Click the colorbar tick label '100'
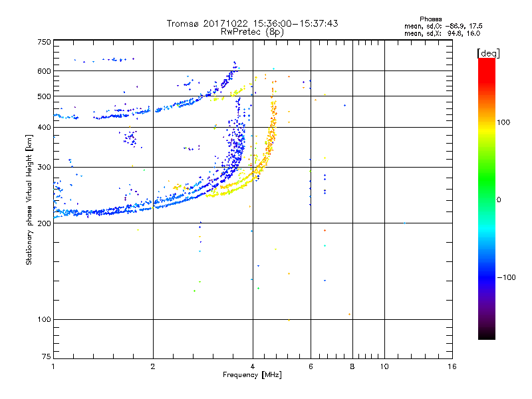The image size is (532, 399). 503,122
